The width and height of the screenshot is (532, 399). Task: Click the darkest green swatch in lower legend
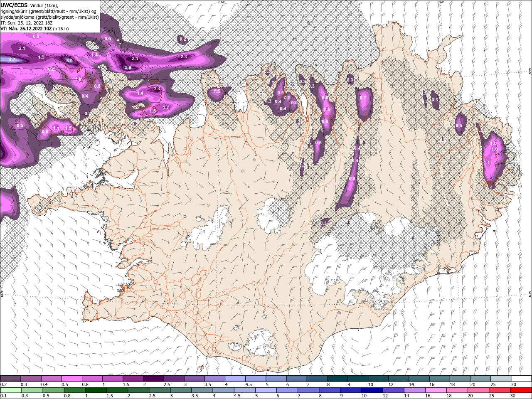(96, 390)
